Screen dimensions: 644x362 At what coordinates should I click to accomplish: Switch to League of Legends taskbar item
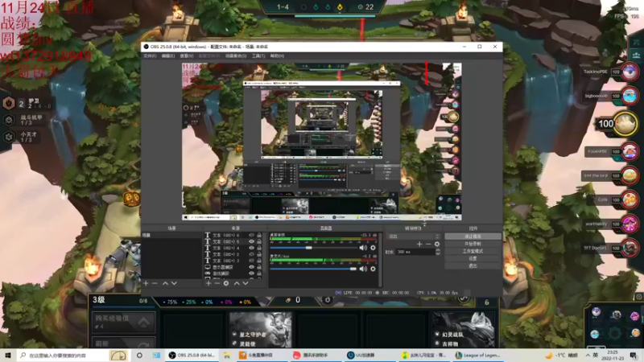(478, 355)
